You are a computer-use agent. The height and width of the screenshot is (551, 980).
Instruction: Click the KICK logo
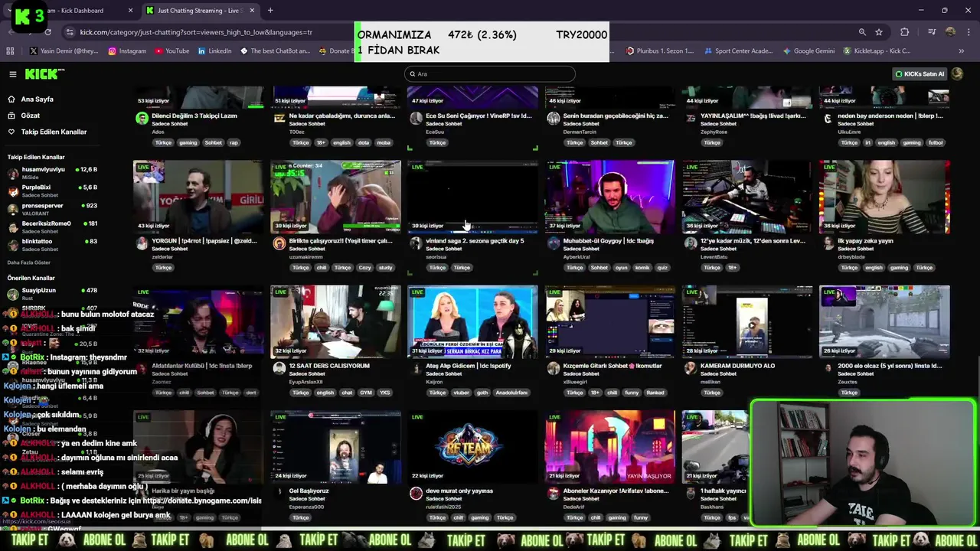tap(44, 74)
